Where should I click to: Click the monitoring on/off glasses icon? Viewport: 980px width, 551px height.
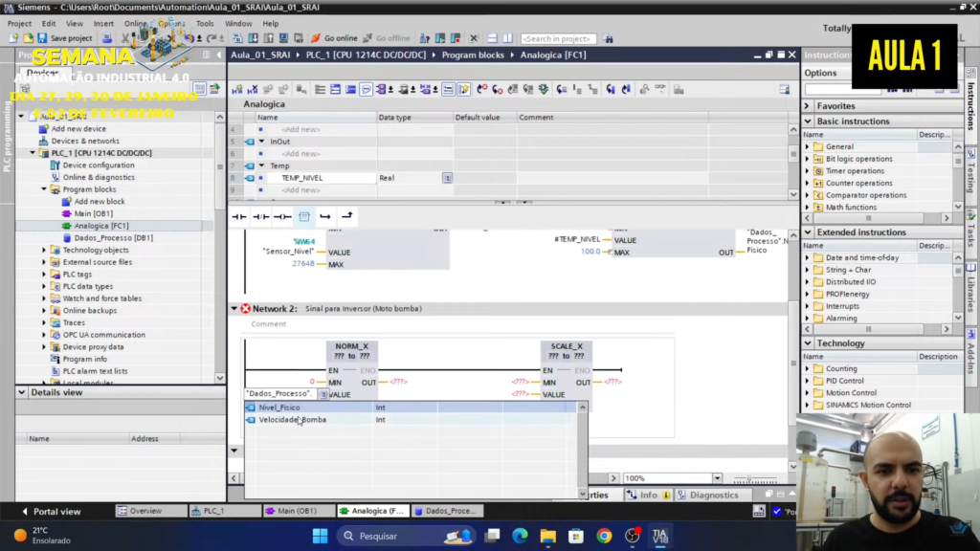click(660, 89)
